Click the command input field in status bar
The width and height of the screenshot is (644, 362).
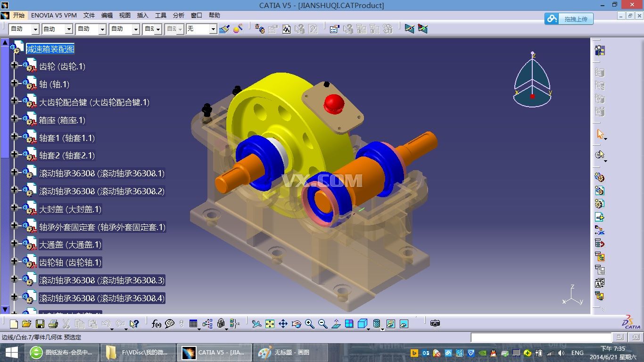pyautogui.click(x=541, y=337)
